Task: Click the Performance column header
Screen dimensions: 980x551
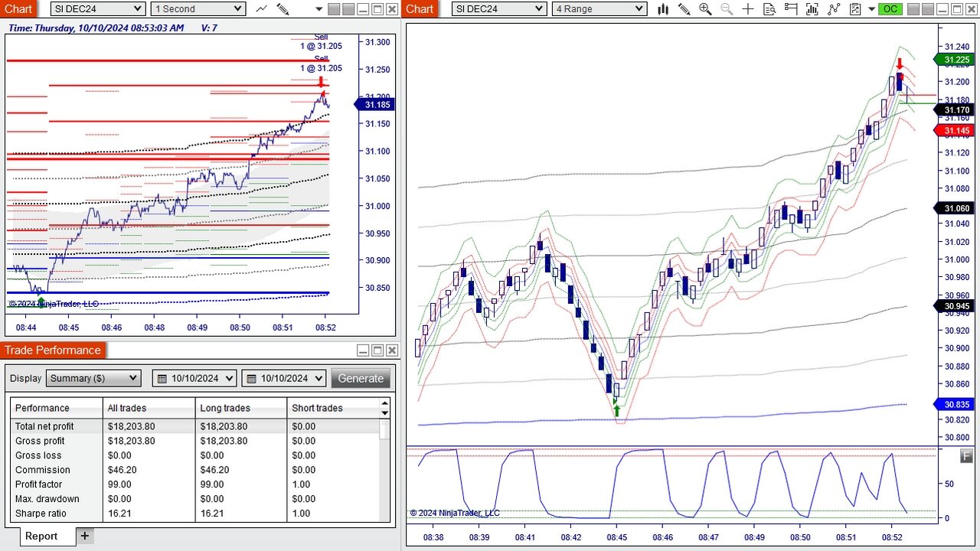Action: 57,408
